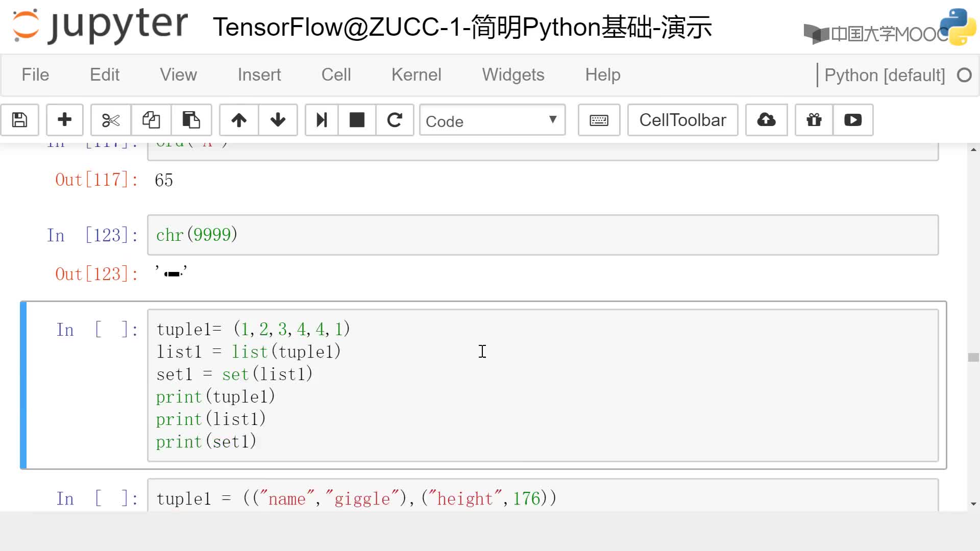Click the In [123]: prompt label

click(x=92, y=235)
